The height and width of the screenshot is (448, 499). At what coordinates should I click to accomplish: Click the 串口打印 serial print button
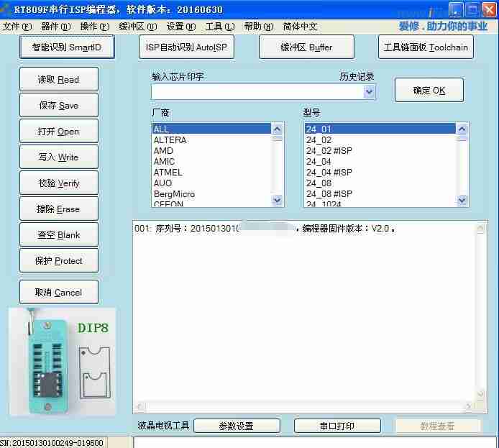pyautogui.click(x=337, y=426)
